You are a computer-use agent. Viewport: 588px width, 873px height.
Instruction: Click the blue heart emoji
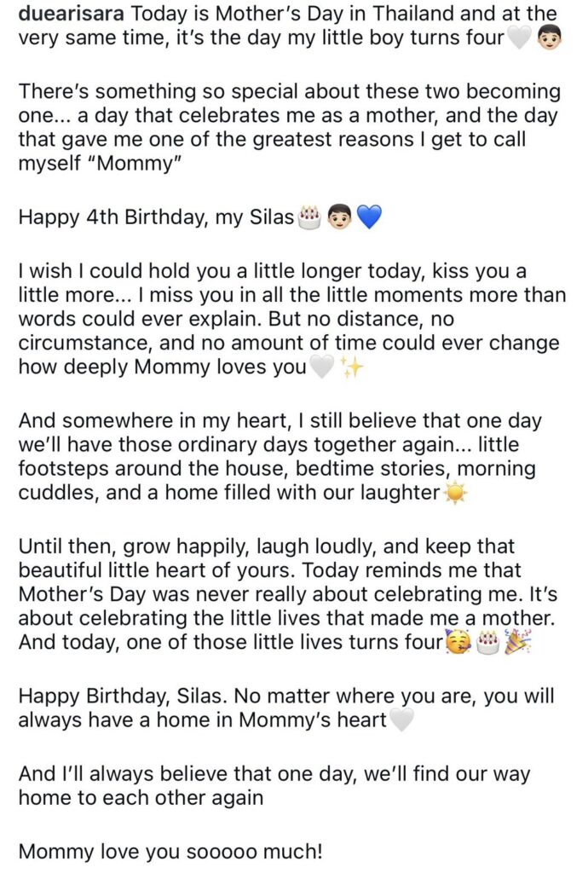click(x=369, y=217)
